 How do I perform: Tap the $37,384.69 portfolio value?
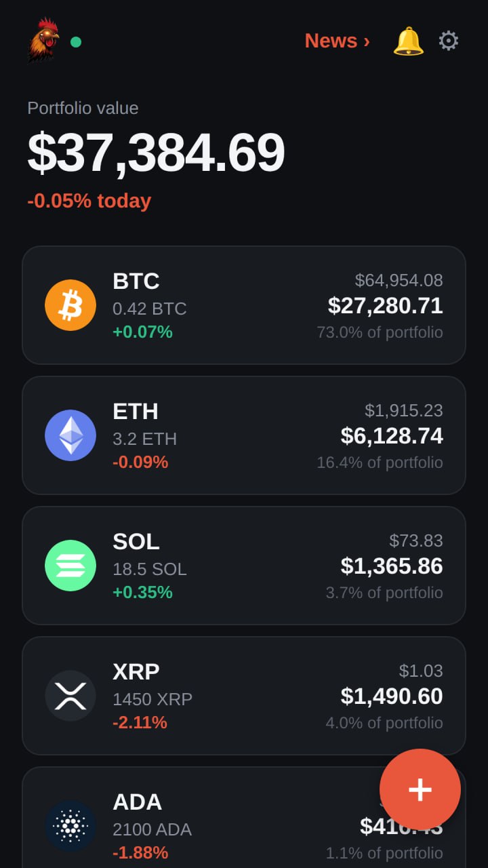point(156,153)
